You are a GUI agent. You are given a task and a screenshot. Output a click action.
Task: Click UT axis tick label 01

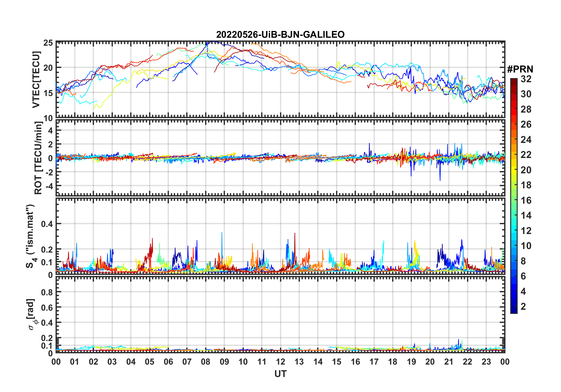click(75, 362)
